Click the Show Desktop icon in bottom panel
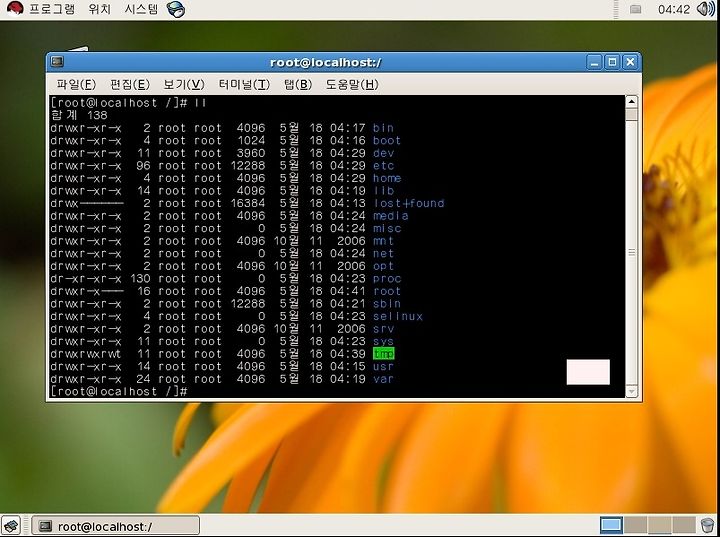720x537 pixels. coord(11,525)
